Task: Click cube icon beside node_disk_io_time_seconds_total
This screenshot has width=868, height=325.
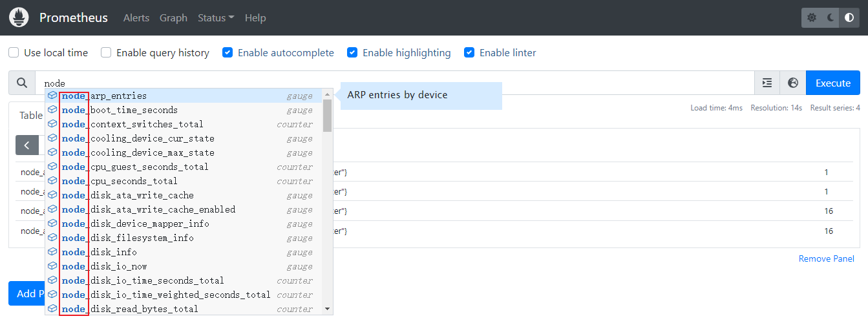Action: pyautogui.click(x=52, y=280)
